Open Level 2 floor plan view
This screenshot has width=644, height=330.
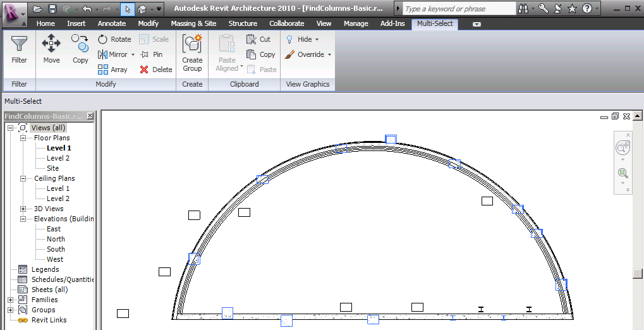[58, 158]
